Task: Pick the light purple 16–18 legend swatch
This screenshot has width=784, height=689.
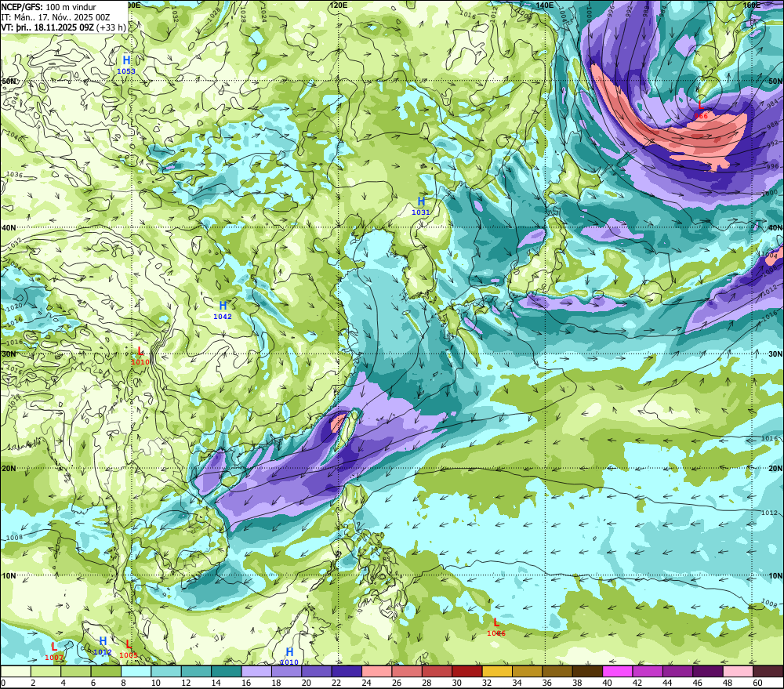Action: coord(256,672)
